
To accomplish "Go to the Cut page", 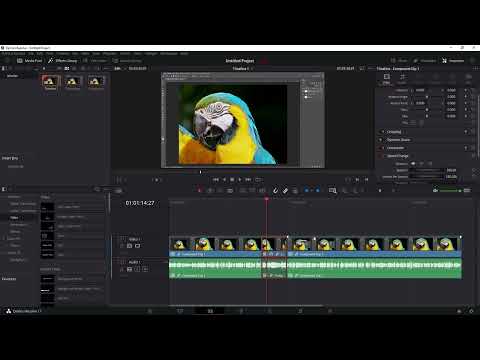I will [180, 311].
